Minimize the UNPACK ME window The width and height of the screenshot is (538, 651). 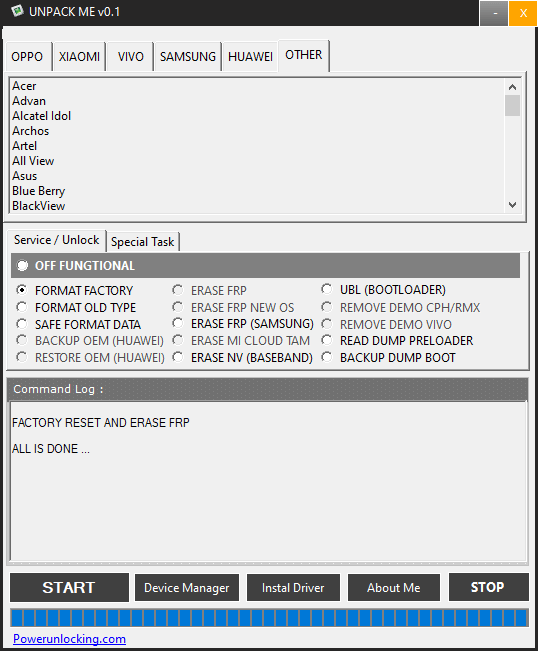(x=494, y=13)
